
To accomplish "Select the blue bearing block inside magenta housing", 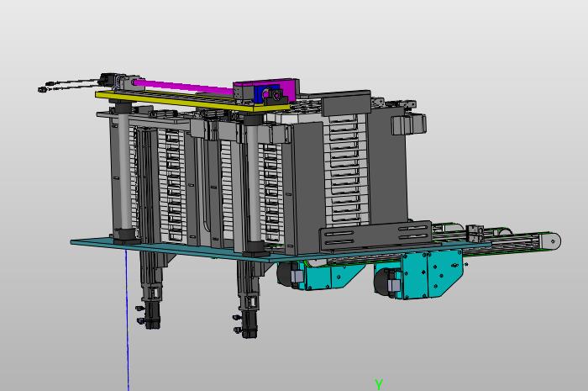I will click(266, 94).
